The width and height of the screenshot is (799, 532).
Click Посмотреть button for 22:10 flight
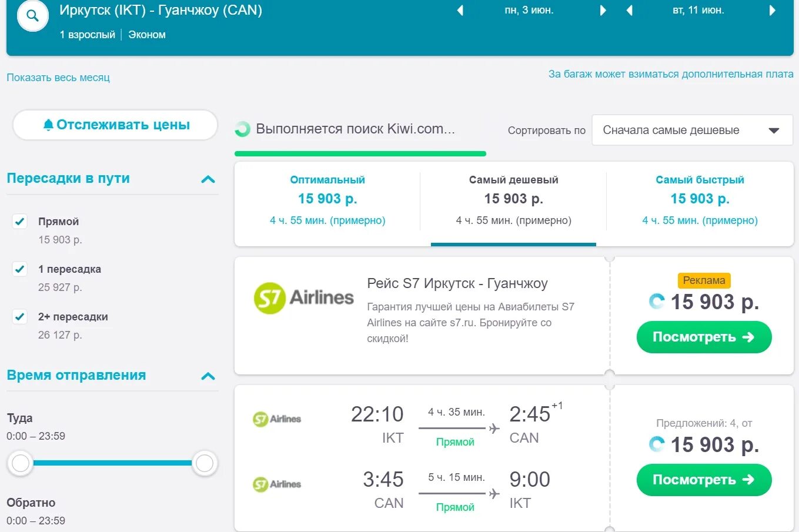point(704,480)
